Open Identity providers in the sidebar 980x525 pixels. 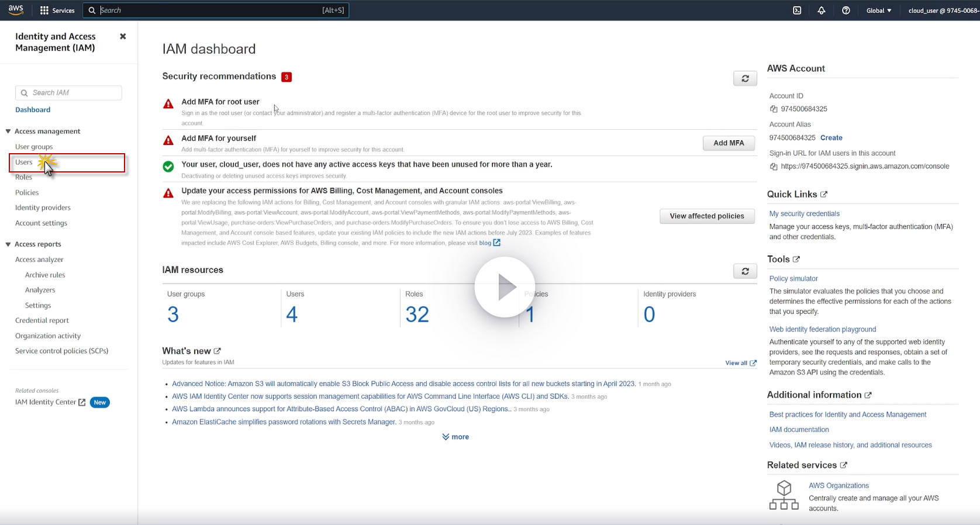pyautogui.click(x=43, y=208)
